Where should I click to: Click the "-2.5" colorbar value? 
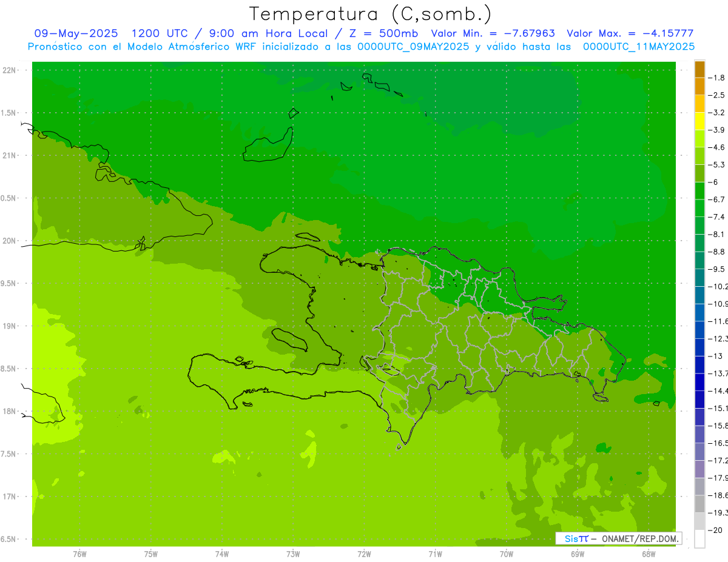coord(716,95)
